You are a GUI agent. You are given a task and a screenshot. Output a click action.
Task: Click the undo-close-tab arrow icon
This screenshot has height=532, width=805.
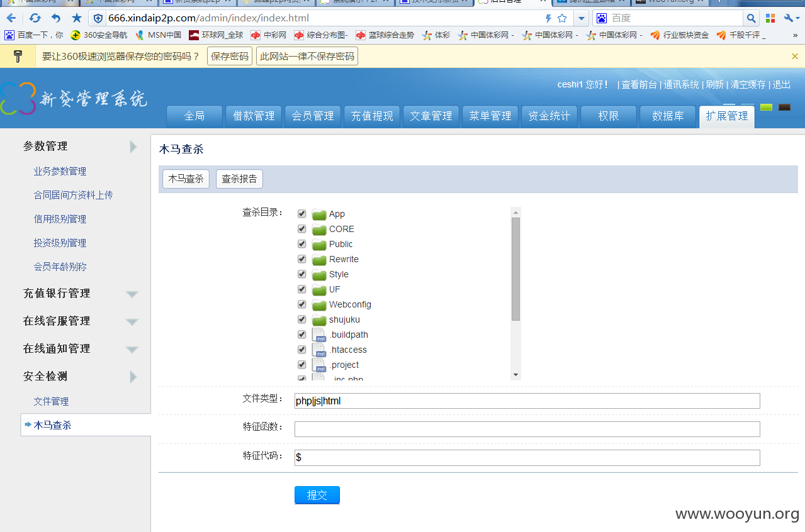click(56, 18)
